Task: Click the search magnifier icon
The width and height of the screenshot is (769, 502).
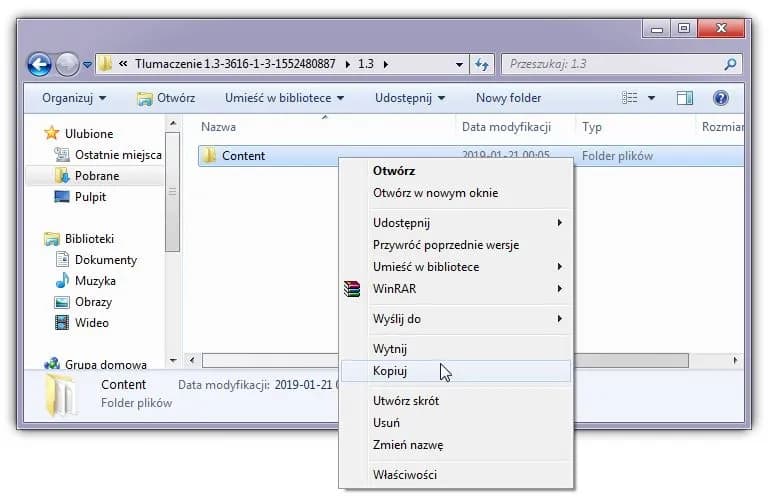Action: pos(730,65)
